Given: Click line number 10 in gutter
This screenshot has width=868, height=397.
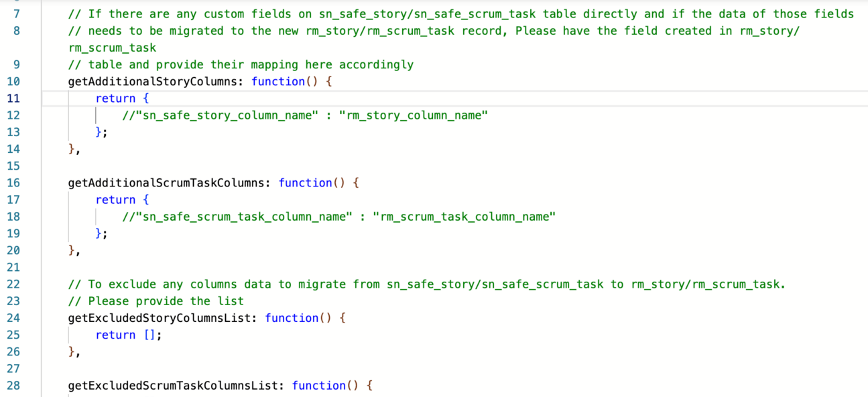Looking at the screenshot, I should 13,81.
